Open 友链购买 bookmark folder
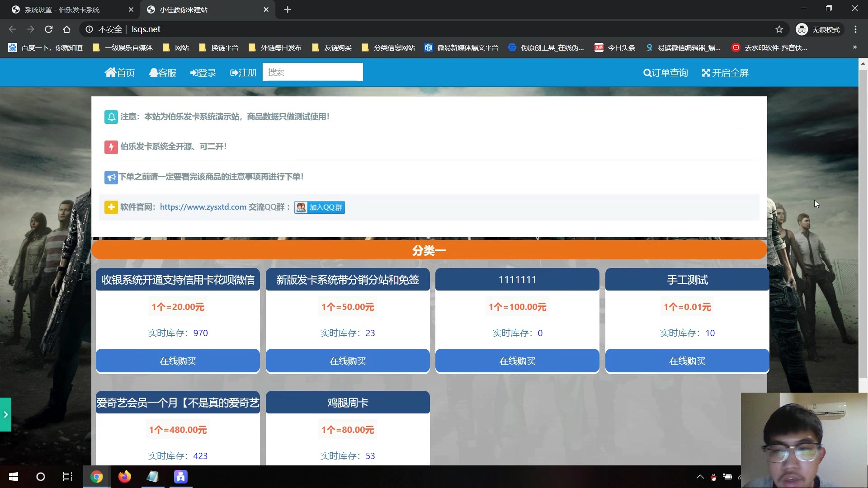Viewport: 868px width, 488px height. point(332,47)
